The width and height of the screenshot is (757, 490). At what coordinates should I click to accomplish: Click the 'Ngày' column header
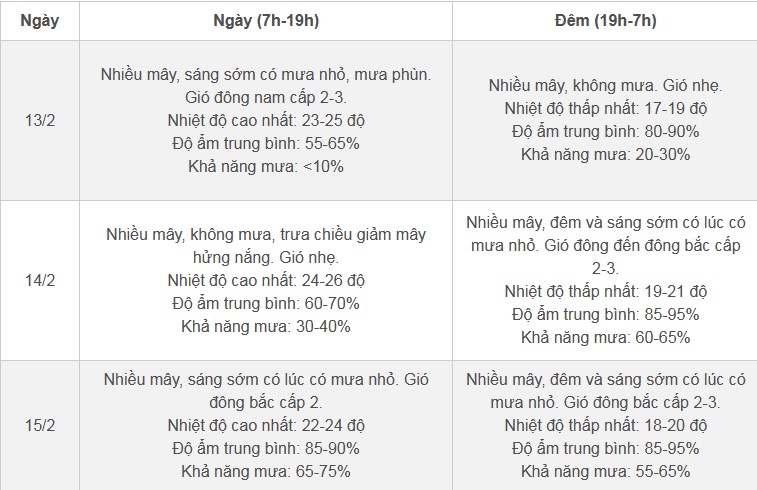point(40,21)
